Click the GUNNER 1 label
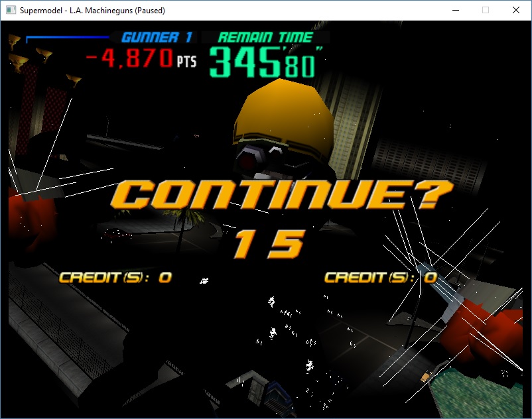Screen dimensions: 532x419 [157, 37]
